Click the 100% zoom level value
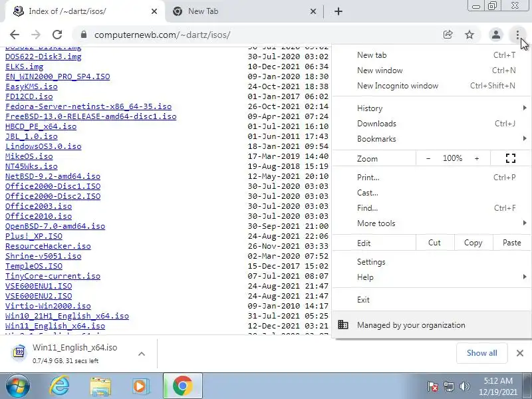This screenshot has width=532, height=399. click(x=452, y=158)
